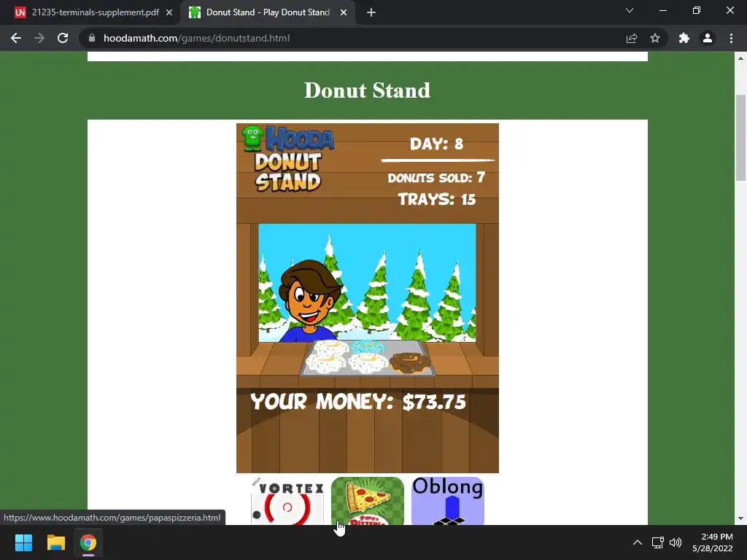The width and height of the screenshot is (747, 560).
Task: Click the customer boy character
Action: [x=309, y=301]
